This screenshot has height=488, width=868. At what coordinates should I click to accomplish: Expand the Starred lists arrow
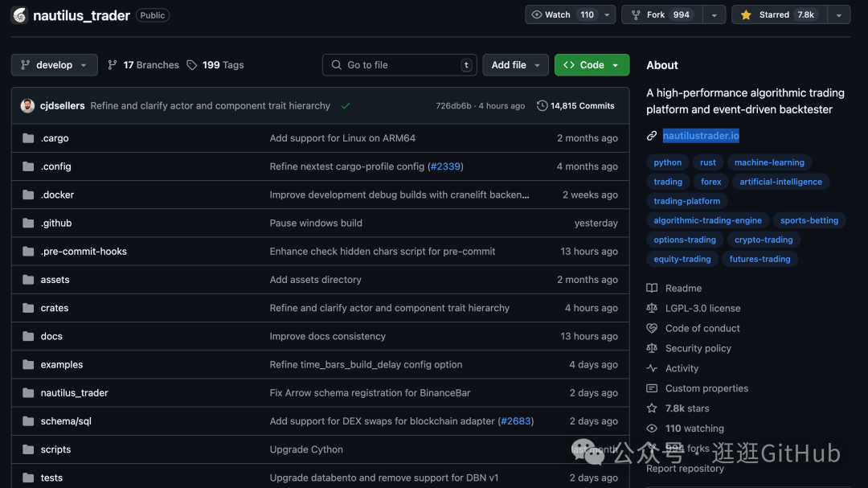[839, 15]
